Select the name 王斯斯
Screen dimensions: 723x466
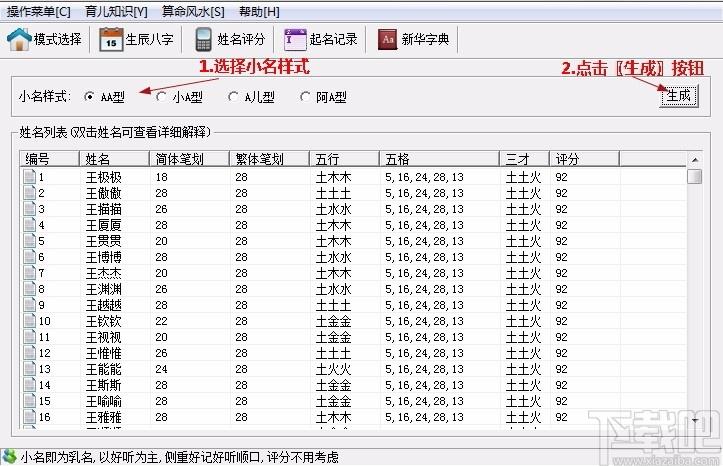click(104, 385)
